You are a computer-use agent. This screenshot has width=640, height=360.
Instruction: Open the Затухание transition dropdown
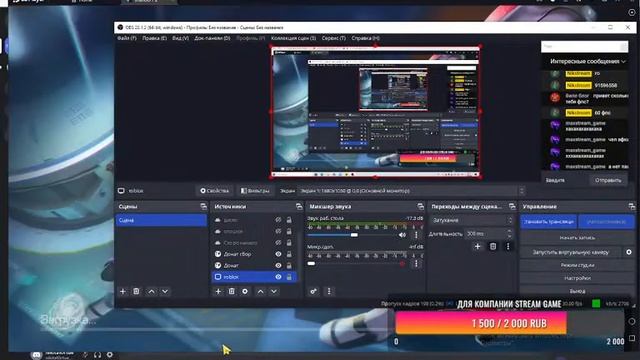(x=472, y=220)
